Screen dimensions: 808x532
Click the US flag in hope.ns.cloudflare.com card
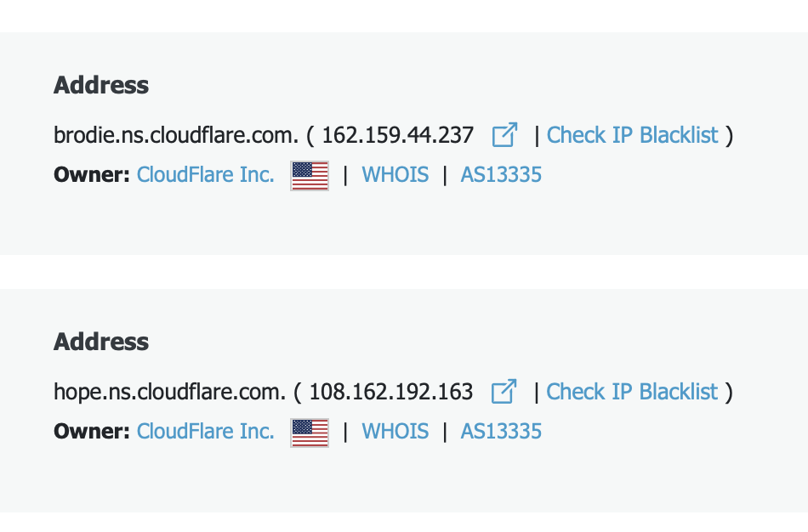tap(310, 432)
